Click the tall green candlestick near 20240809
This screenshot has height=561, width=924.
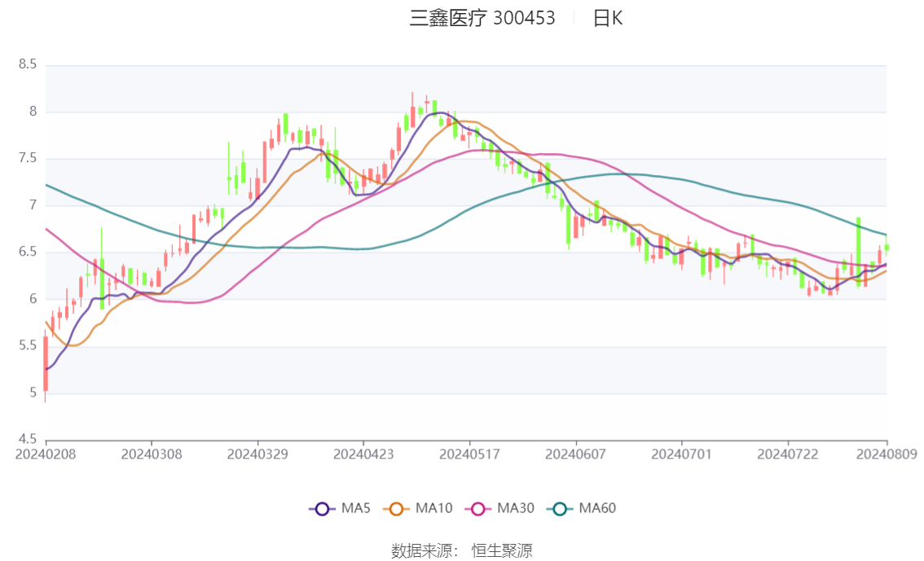point(859,252)
